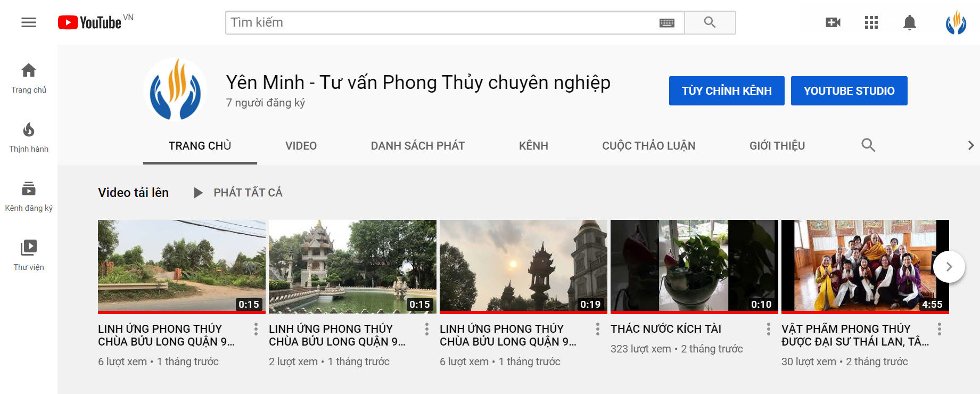This screenshot has height=394, width=980.
Task: Click the Video tải lên heading link
Action: click(x=133, y=192)
